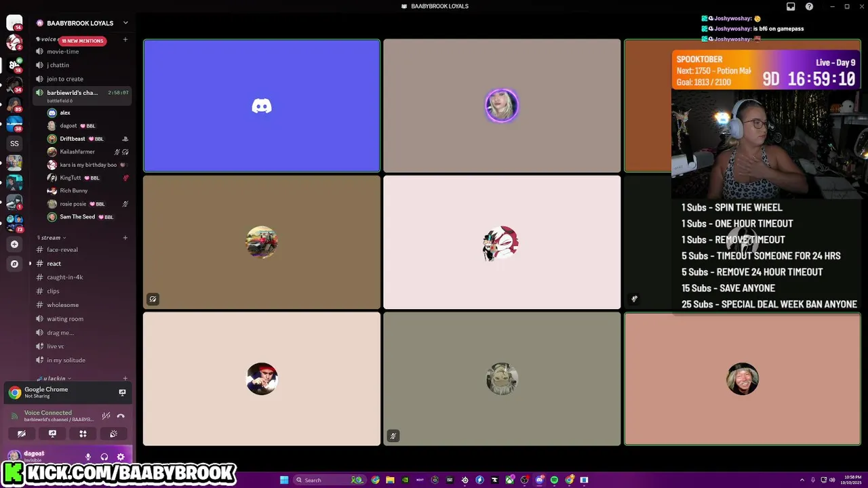Add channel to u lackin category
The height and width of the screenshot is (488, 868).
[x=125, y=378]
